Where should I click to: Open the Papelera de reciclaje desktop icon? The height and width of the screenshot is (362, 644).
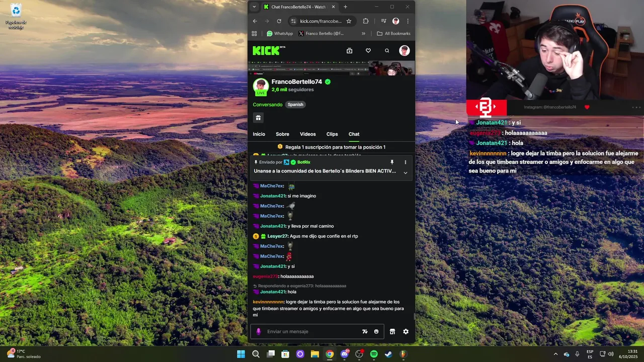16,16
